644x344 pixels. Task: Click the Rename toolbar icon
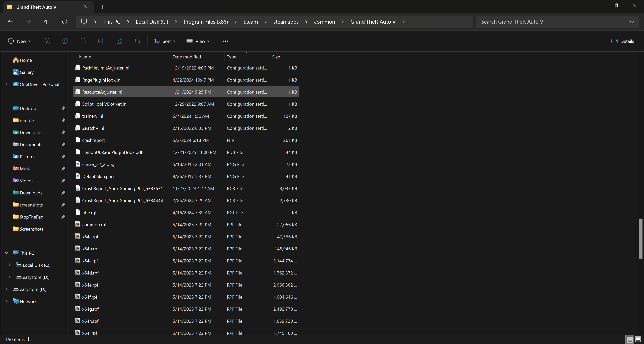point(101,41)
